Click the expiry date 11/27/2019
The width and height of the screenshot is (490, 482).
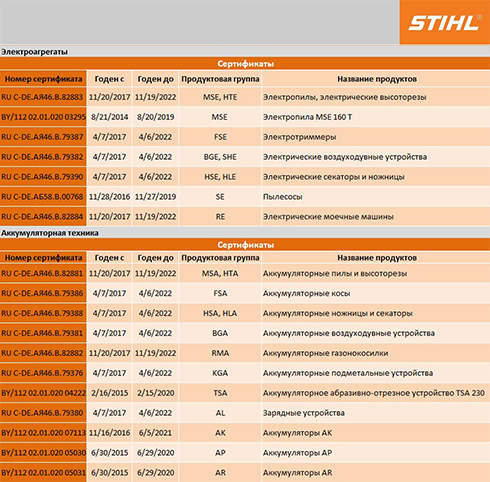pos(155,197)
